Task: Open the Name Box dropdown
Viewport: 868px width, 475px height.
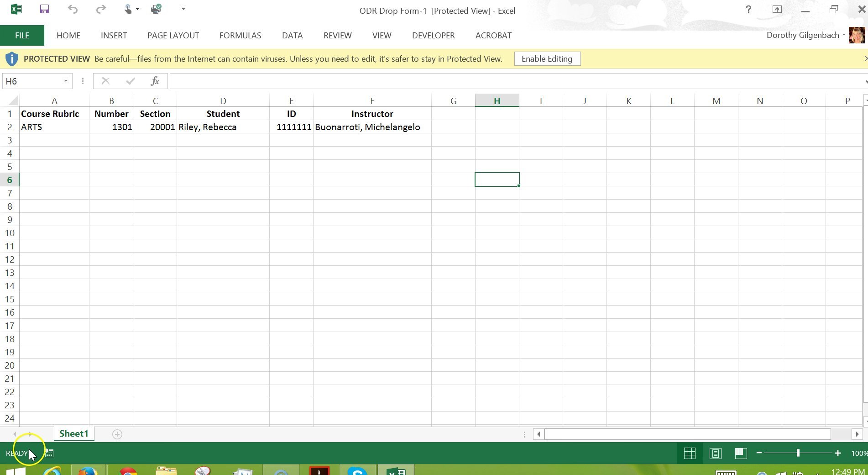Action: point(65,81)
